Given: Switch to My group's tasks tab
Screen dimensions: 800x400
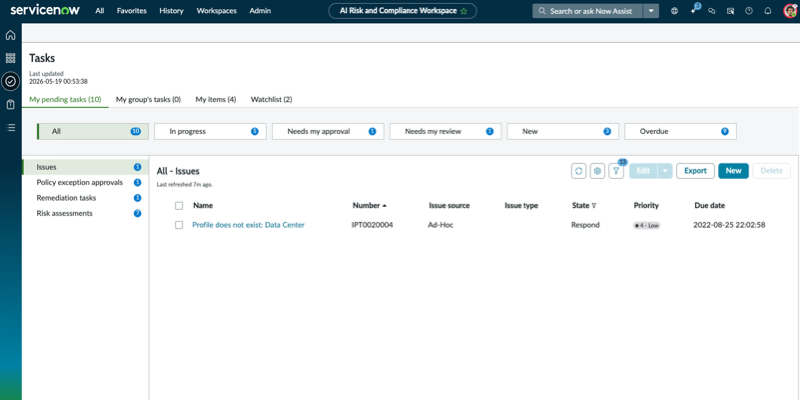Looking at the screenshot, I should point(148,99).
